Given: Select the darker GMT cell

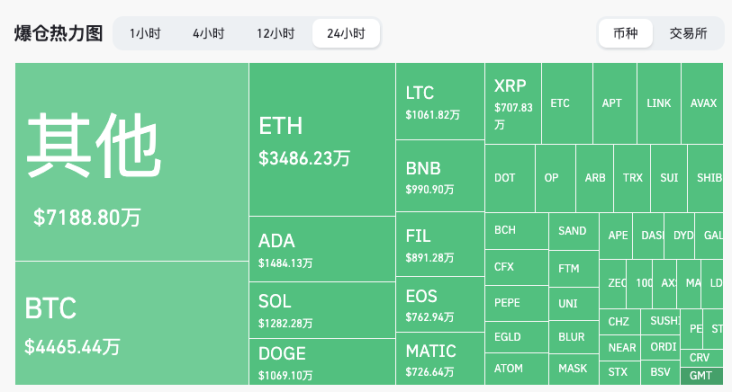Looking at the screenshot, I should click(702, 376).
